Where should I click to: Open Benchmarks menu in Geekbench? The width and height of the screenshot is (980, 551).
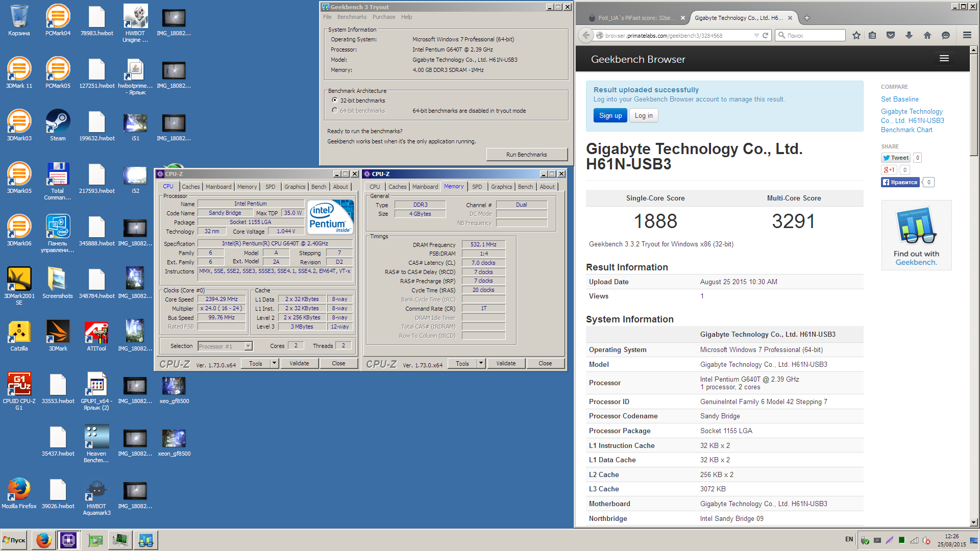(x=352, y=17)
